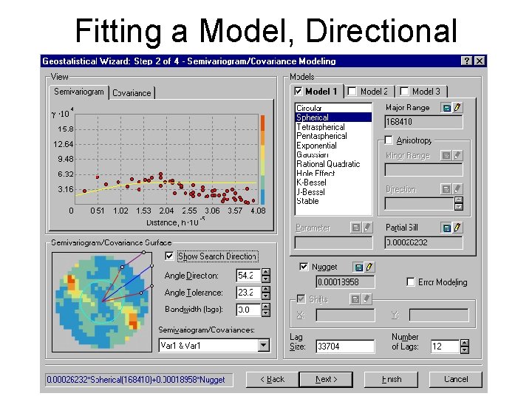This screenshot has height=399, width=532.
Task: Click the calculator icon beside Shifts
Action: 355,299
